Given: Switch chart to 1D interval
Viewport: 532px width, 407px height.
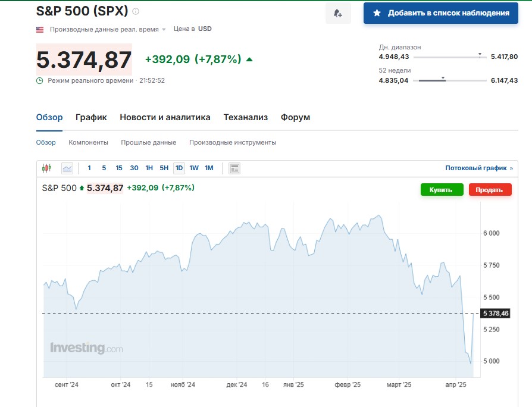Looking at the screenshot, I should click(179, 168).
